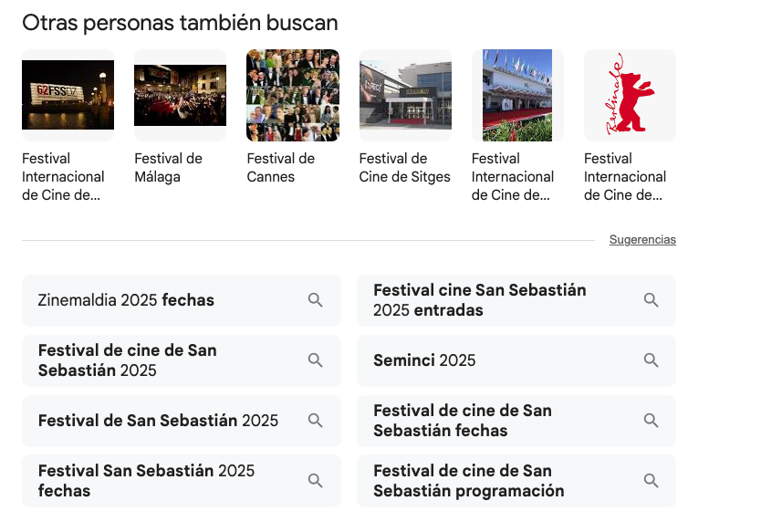Open the Sugerencias link
The width and height of the screenshot is (782, 532).
(642, 240)
